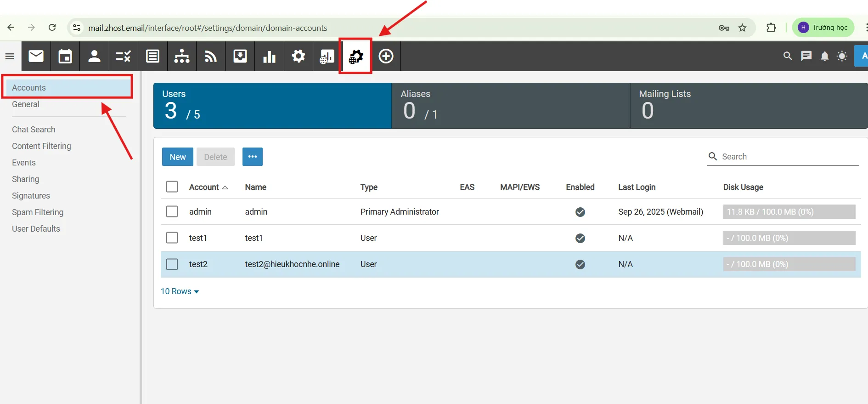Switch to the Aliases tab
This screenshot has height=404, width=868.
(x=510, y=105)
